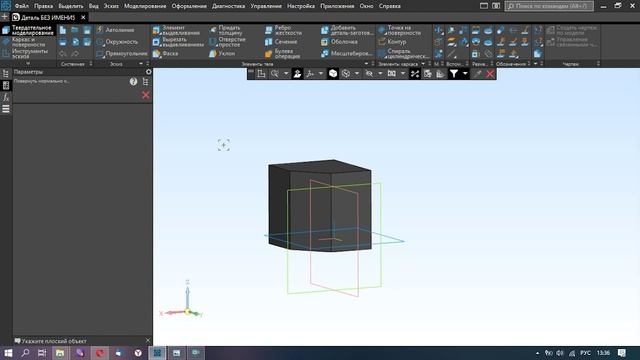Select the Circle (Окружность) sketch tool
640x360 pixels.
pos(117,42)
